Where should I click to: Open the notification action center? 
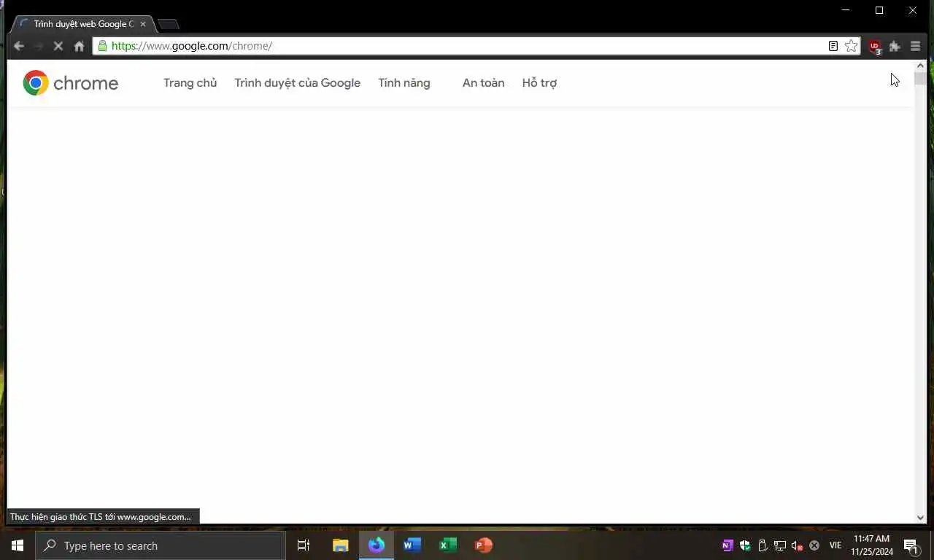click(x=911, y=545)
